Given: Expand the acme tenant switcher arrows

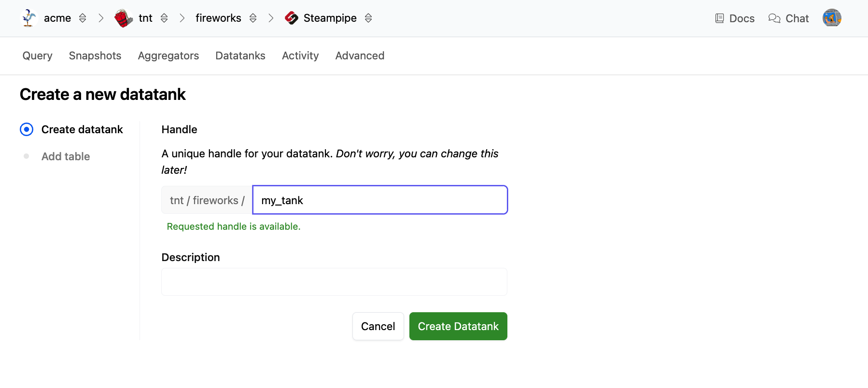Looking at the screenshot, I should click(x=83, y=18).
